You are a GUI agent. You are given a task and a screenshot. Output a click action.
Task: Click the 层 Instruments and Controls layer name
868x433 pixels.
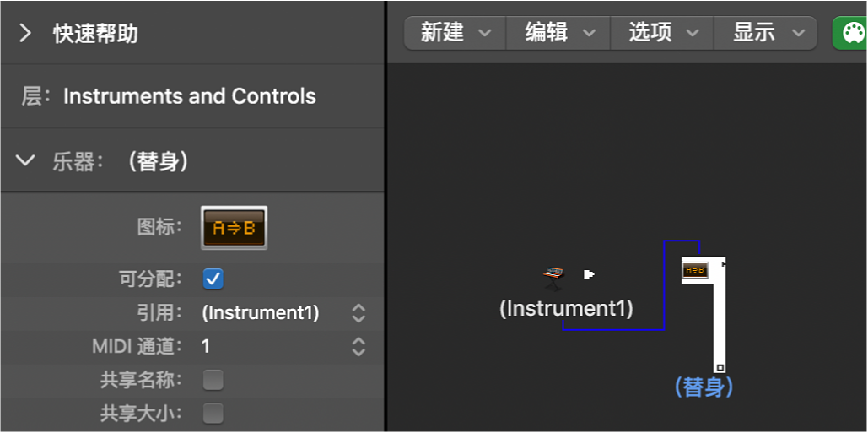189,96
